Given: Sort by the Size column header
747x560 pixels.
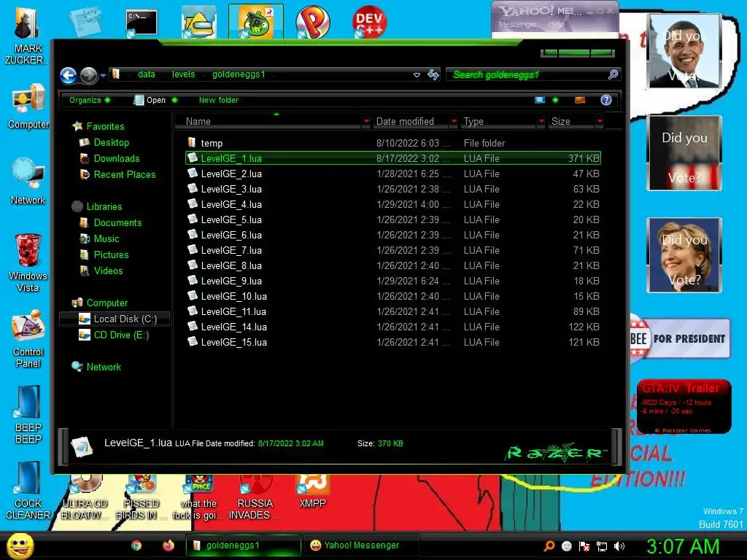Looking at the screenshot, I should pyautogui.click(x=571, y=122).
